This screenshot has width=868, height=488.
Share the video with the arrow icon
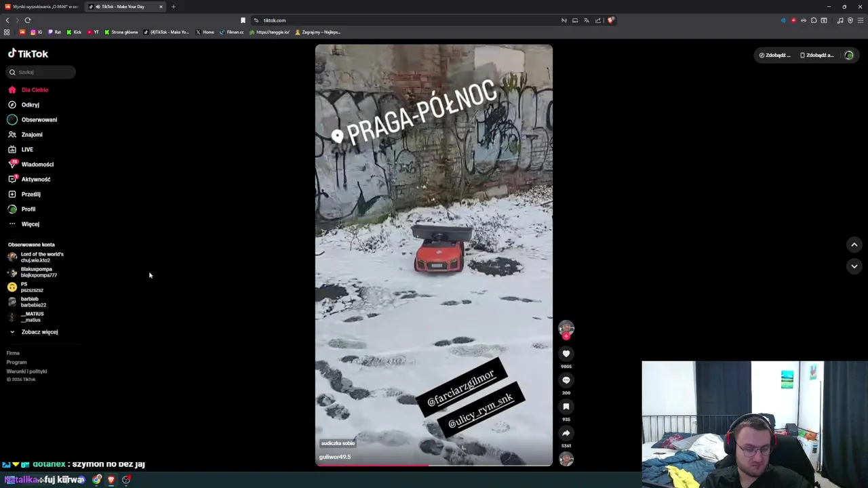coord(566,433)
